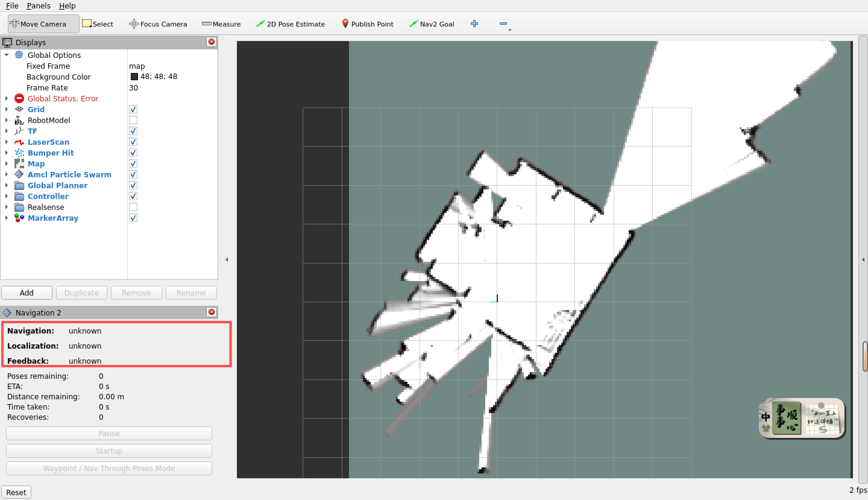The image size is (868, 500).
Task: Collapse the Global Options tree
Action: coord(7,55)
